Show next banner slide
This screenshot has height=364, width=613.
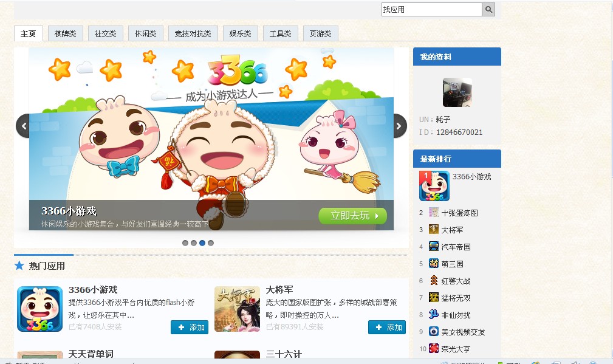(400, 126)
